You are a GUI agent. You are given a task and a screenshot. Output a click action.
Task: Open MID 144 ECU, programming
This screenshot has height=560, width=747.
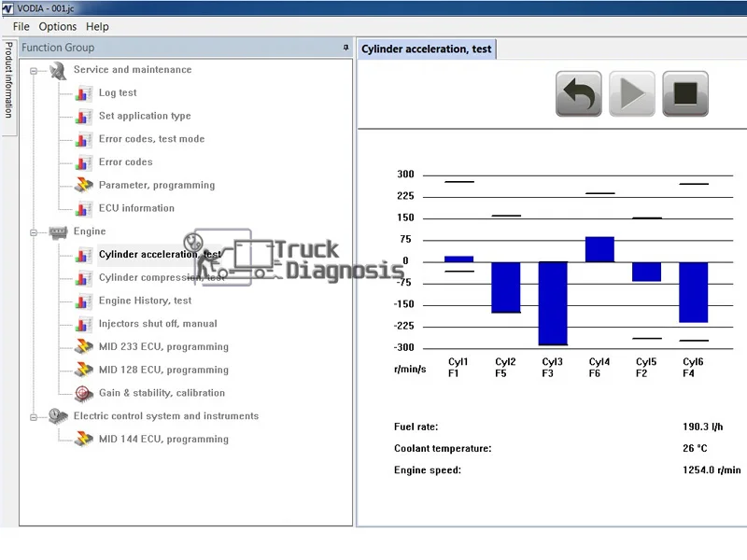[x=164, y=439]
